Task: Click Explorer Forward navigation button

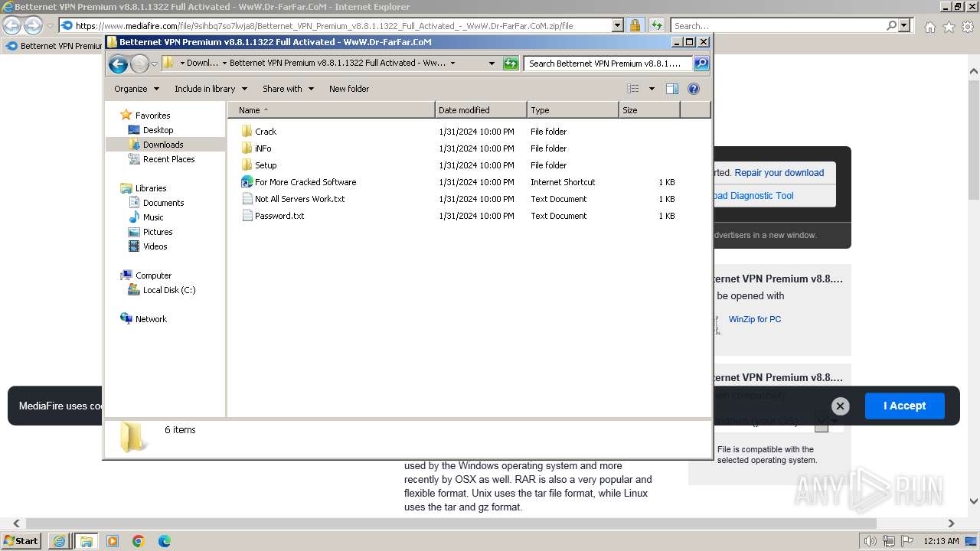Action: pyautogui.click(x=139, y=64)
